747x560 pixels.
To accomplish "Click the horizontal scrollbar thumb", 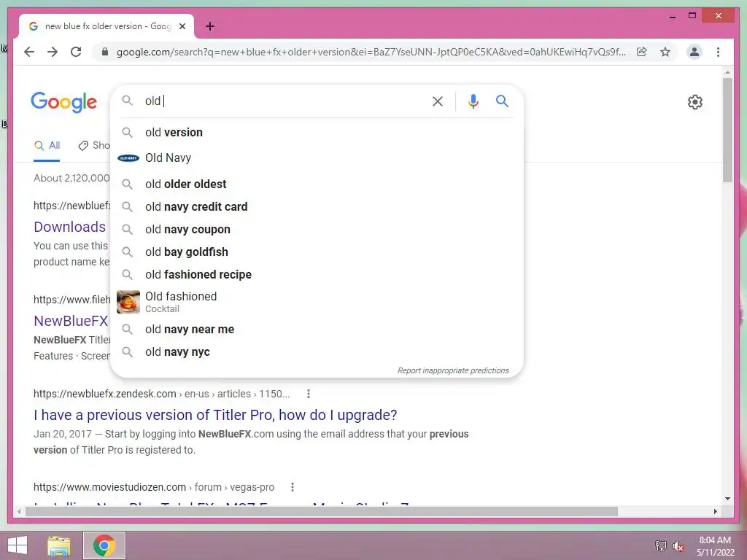I will pyautogui.click(x=322, y=511).
